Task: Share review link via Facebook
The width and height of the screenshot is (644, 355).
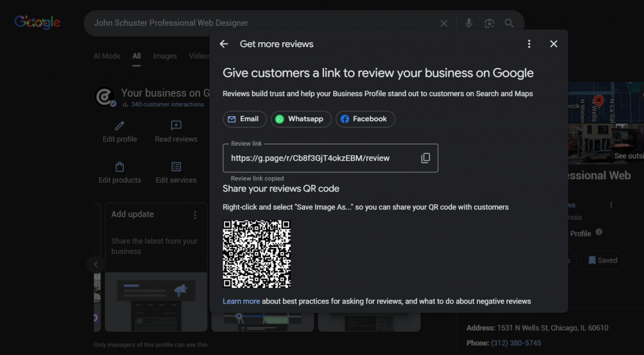Action: click(365, 119)
